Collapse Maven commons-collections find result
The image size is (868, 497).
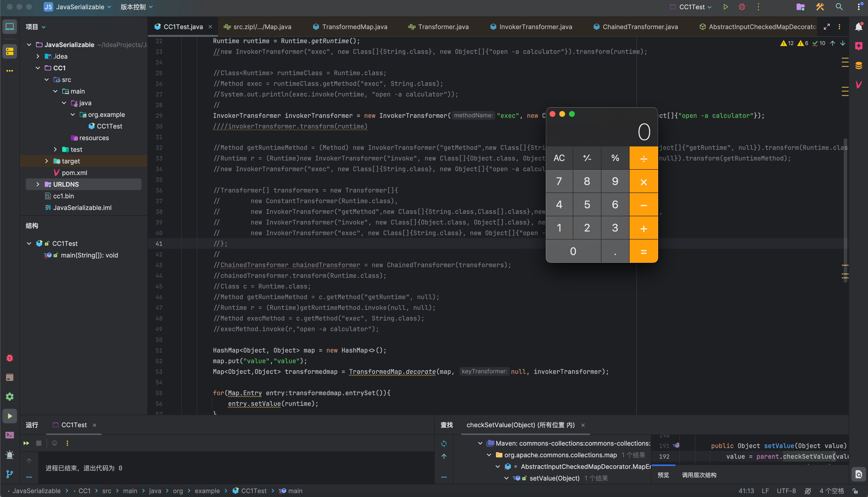click(x=480, y=443)
